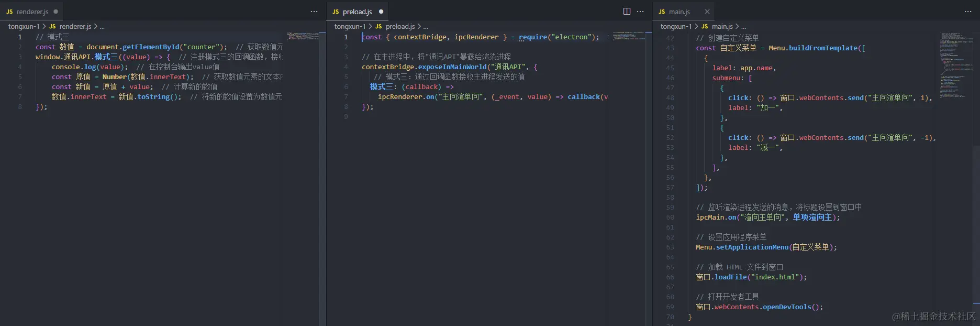Image resolution: width=980 pixels, height=326 pixels.
Task: Click 'getElementById' in renderer.js
Action: [151, 47]
